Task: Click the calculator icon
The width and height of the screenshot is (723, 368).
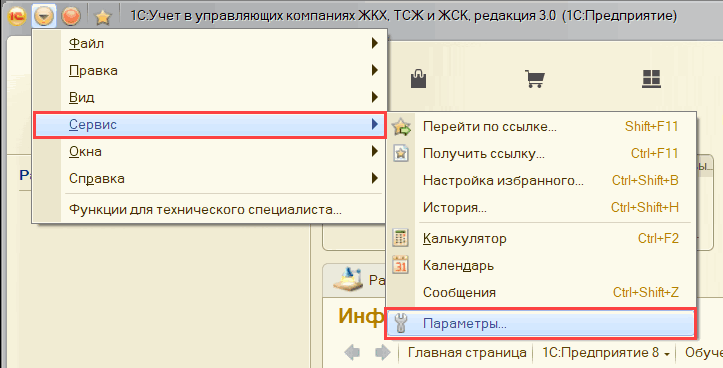Action: [x=400, y=238]
